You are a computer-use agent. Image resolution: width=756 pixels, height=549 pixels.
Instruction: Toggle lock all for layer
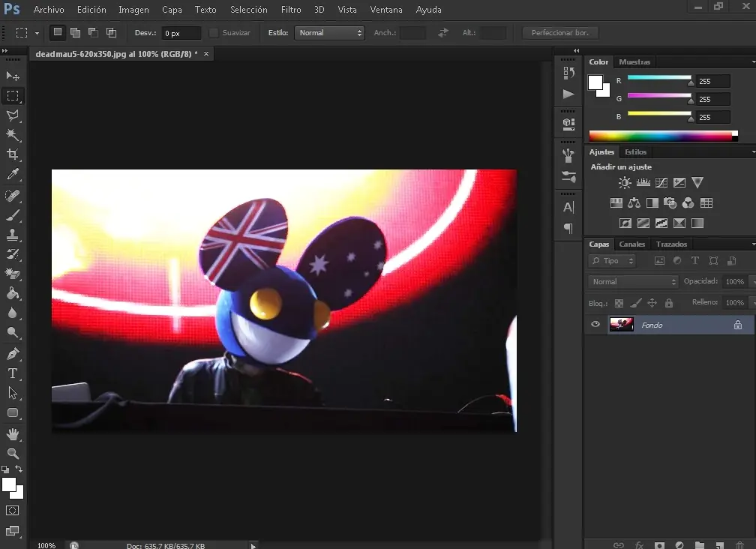(669, 303)
